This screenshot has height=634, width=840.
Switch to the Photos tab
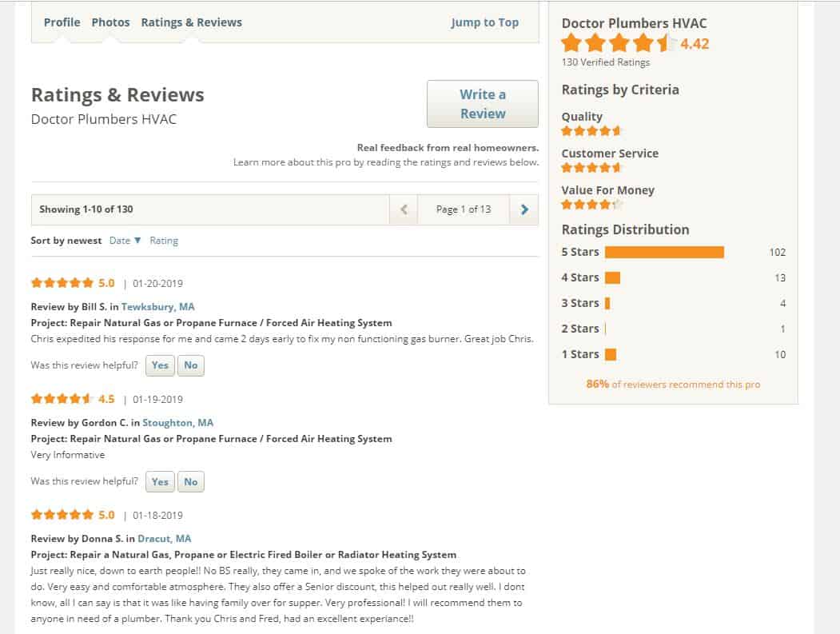point(110,22)
